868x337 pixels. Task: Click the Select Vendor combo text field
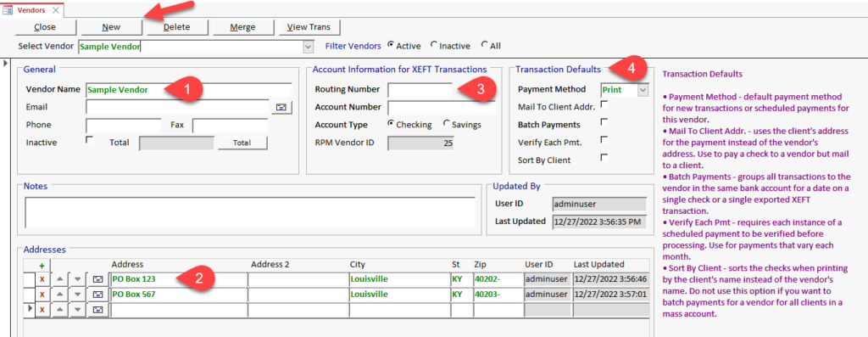(191, 48)
